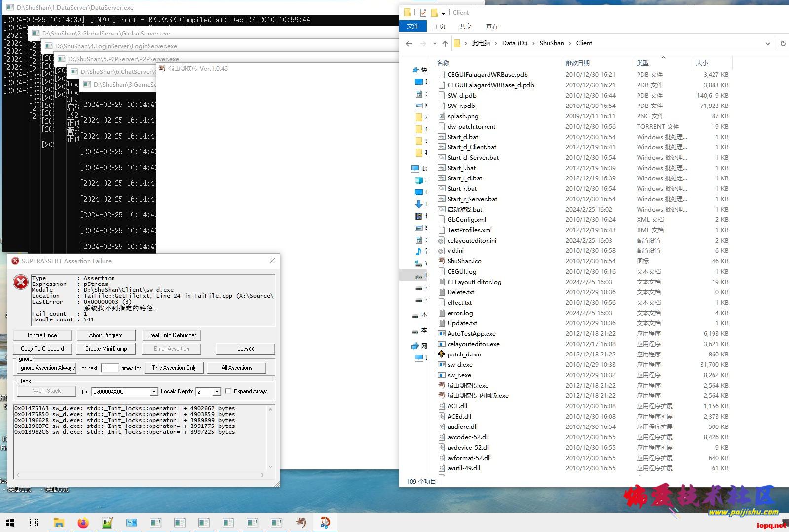Open the 主页 ribbon tab
The width and height of the screenshot is (789, 532).
(439, 26)
